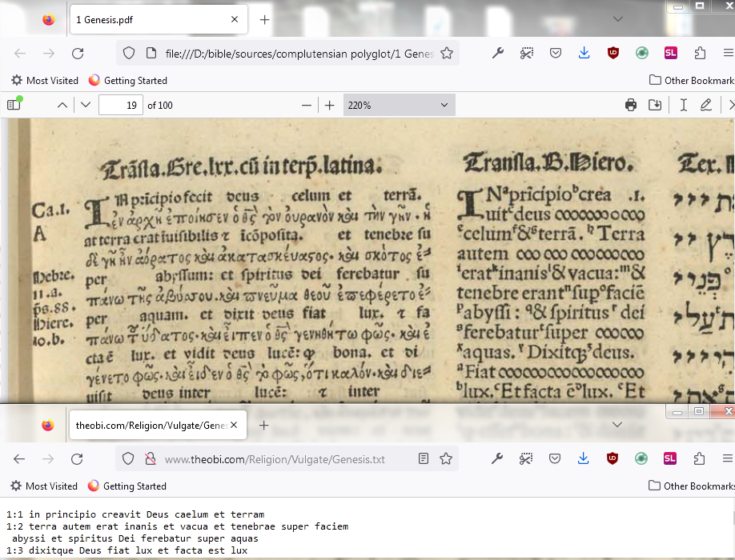The image size is (735, 560).
Task: Toggle reader view on the Genesis.txt page
Action: click(424, 459)
